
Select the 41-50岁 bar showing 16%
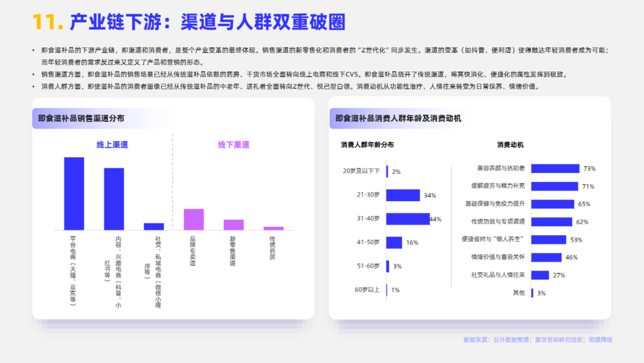(394, 242)
